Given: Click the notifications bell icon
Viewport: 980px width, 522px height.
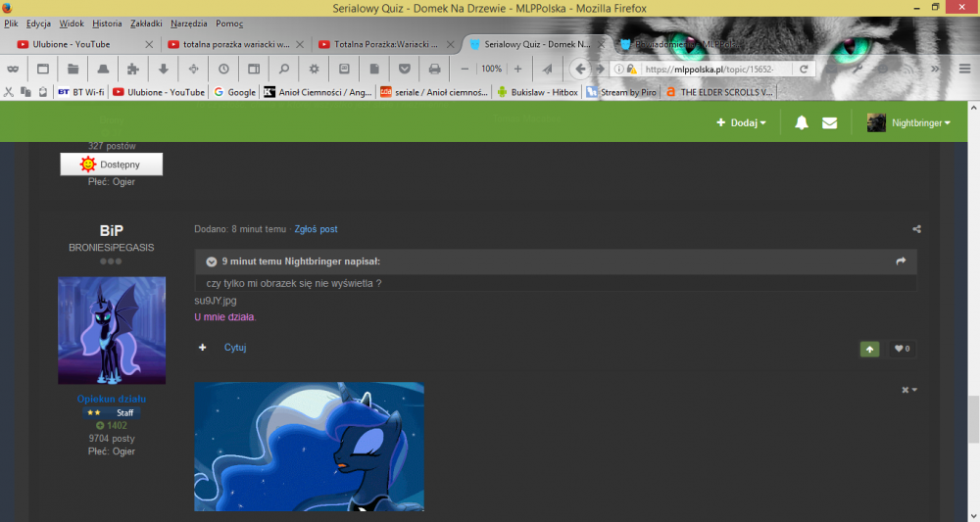Looking at the screenshot, I should click(802, 123).
